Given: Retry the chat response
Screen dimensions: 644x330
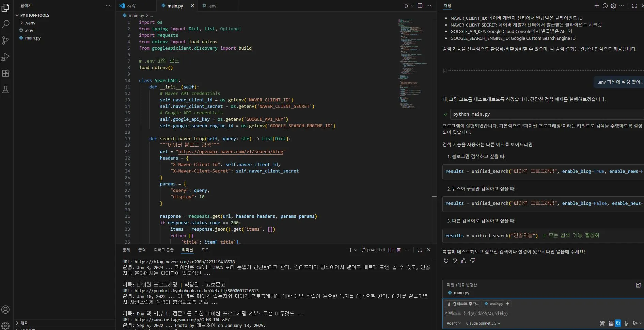Looking at the screenshot, I should coord(446,261).
